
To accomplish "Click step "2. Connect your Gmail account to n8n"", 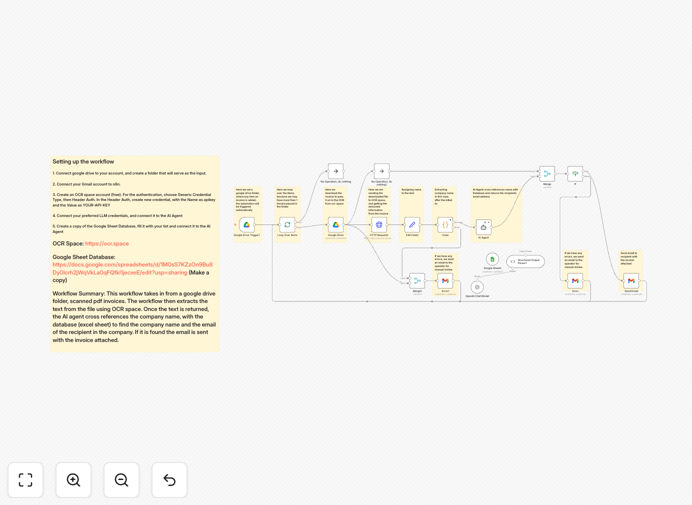I will click(86, 184).
